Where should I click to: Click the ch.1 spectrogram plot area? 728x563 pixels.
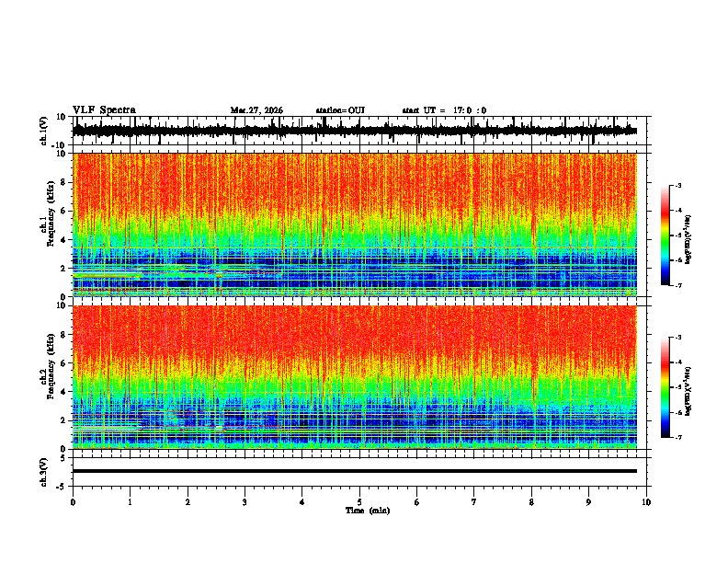click(x=355, y=224)
